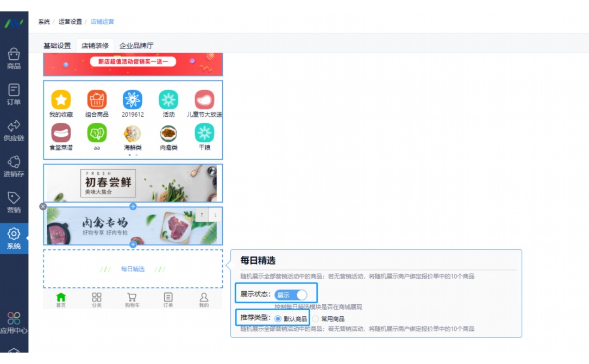589x364 pixels.
Task: Select the 儿童节大放送 category icon
Action: (204, 99)
